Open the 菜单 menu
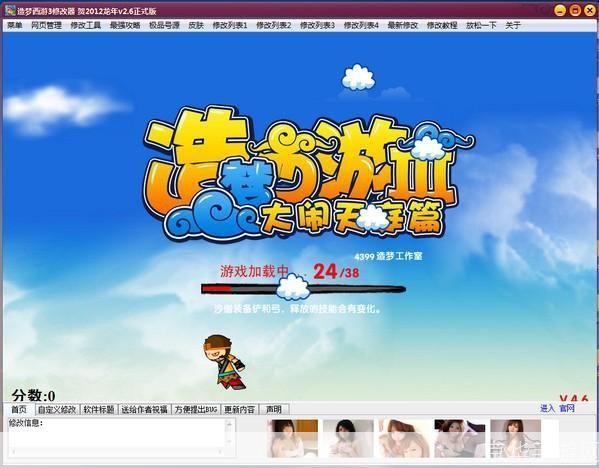 pos(15,26)
